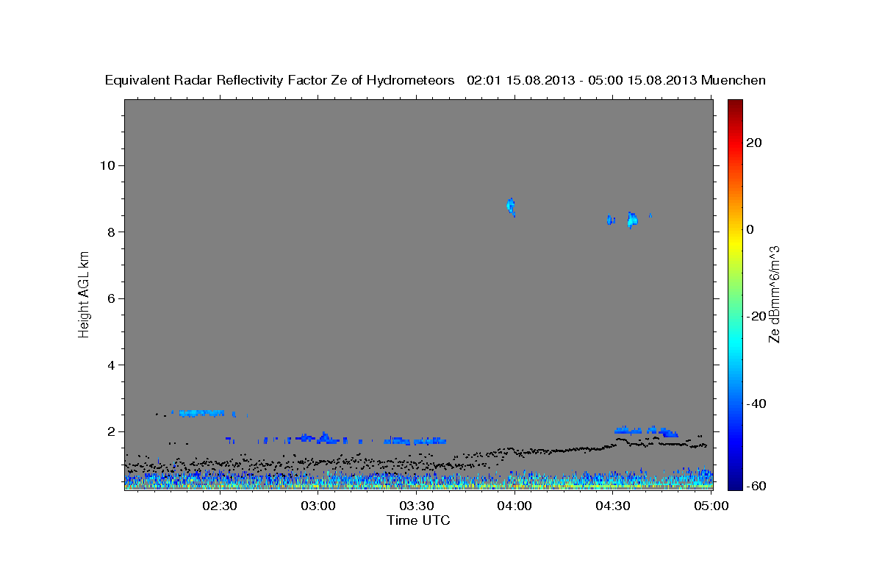882x588 pixels.
Task: Click the height tick label 2
Action: [110, 431]
